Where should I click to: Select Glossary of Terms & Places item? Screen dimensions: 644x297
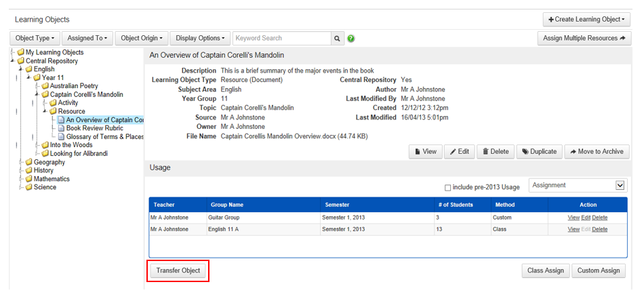pos(105,137)
